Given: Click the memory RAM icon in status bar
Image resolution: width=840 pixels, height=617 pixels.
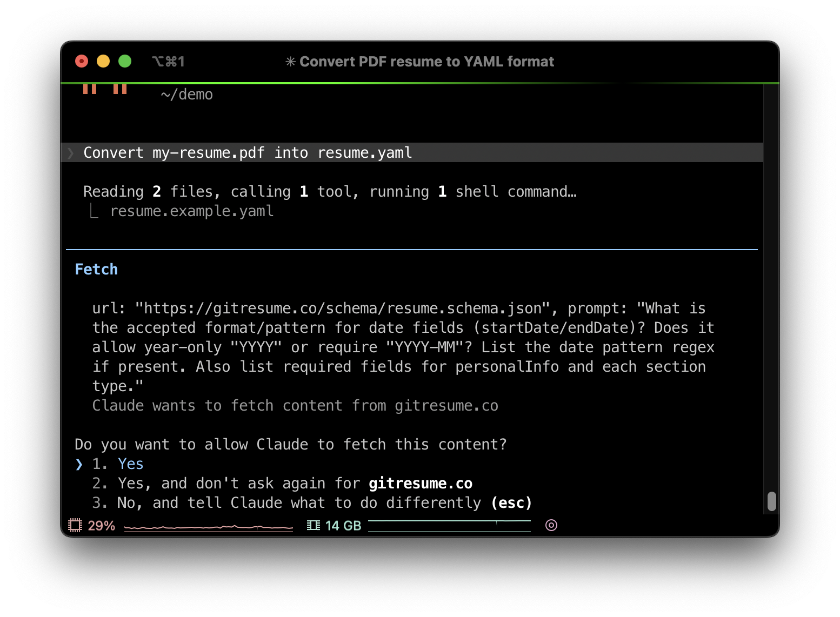Looking at the screenshot, I should [x=314, y=525].
